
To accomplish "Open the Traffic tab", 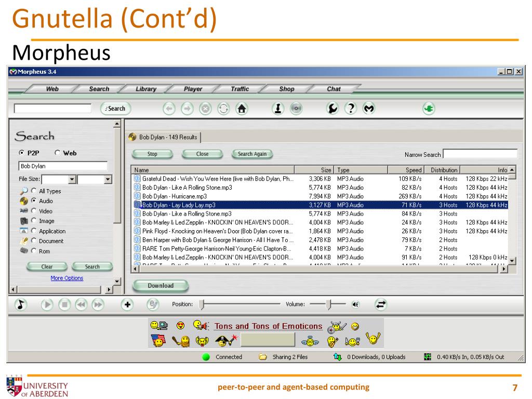I will [x=240, y=89].
